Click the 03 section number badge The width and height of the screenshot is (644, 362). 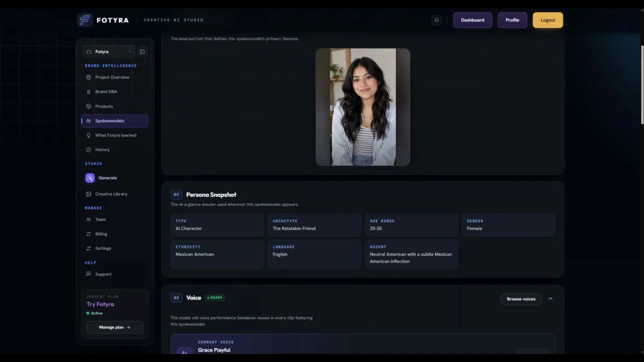[176, 298]
